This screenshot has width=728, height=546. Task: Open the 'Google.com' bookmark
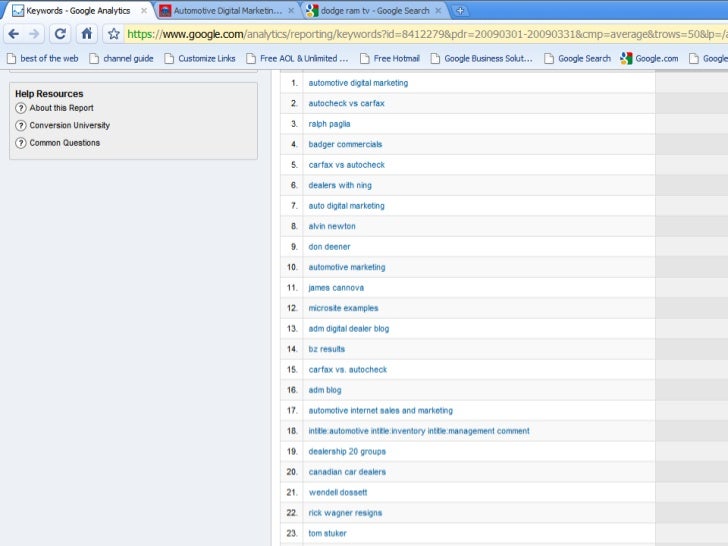[649, 58]
